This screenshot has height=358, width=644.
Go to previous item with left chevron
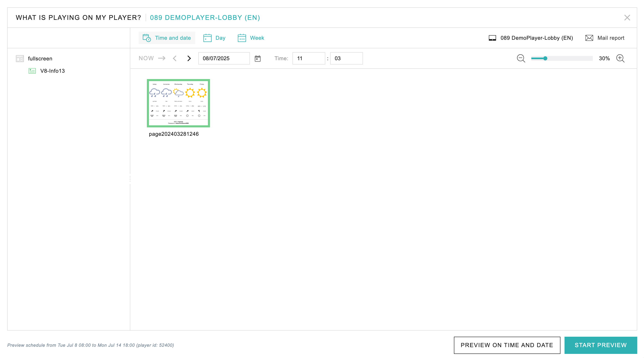(x=175, y=58)
